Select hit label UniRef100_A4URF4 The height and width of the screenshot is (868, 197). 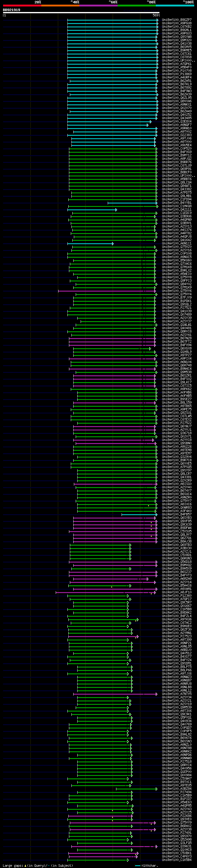tap(177, 78)
